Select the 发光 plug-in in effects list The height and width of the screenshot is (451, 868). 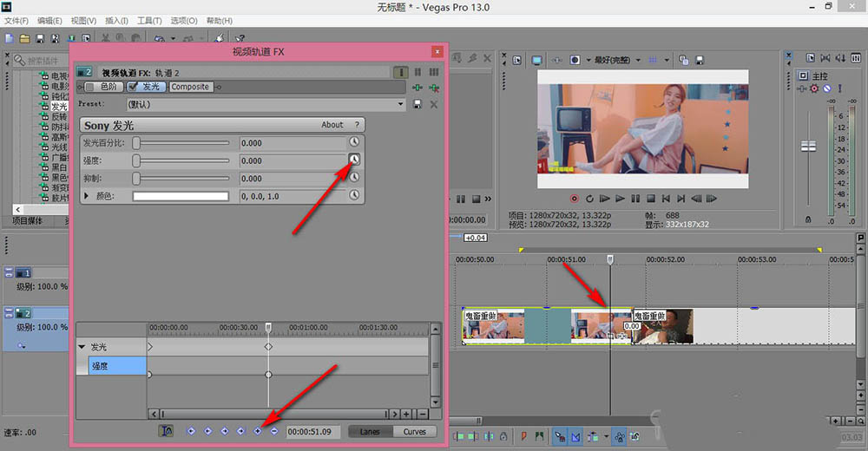tap(59, 107)
